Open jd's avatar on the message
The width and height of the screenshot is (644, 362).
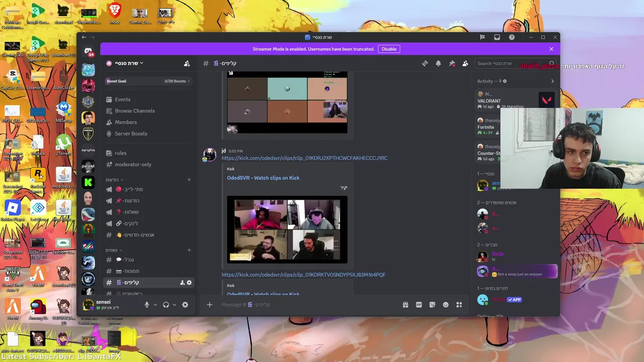pos(209,154)
